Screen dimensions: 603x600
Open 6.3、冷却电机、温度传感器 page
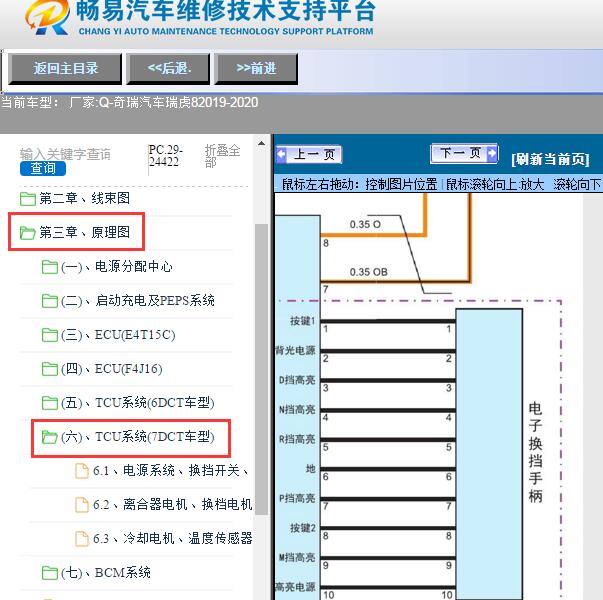(x=173, y=538)
